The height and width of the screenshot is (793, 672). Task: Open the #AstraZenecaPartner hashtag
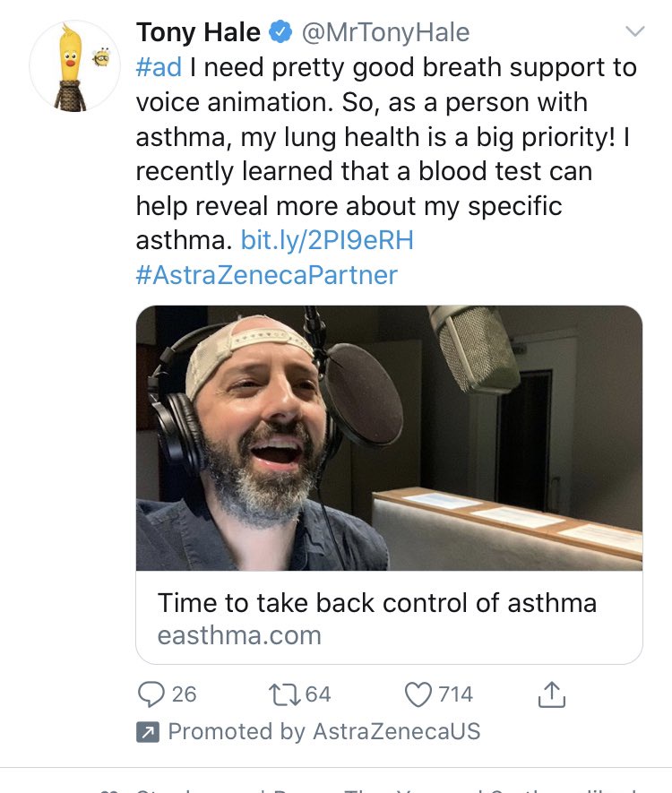pos(266,274)
